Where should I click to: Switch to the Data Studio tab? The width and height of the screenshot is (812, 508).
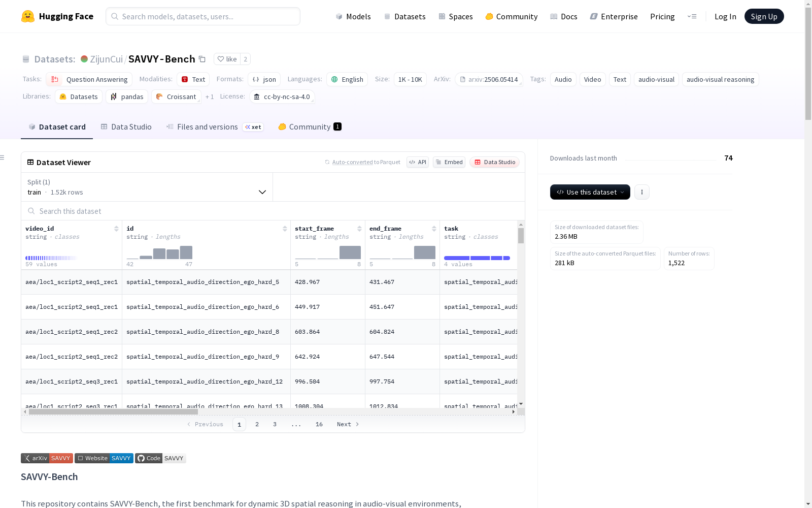point(126,127)
